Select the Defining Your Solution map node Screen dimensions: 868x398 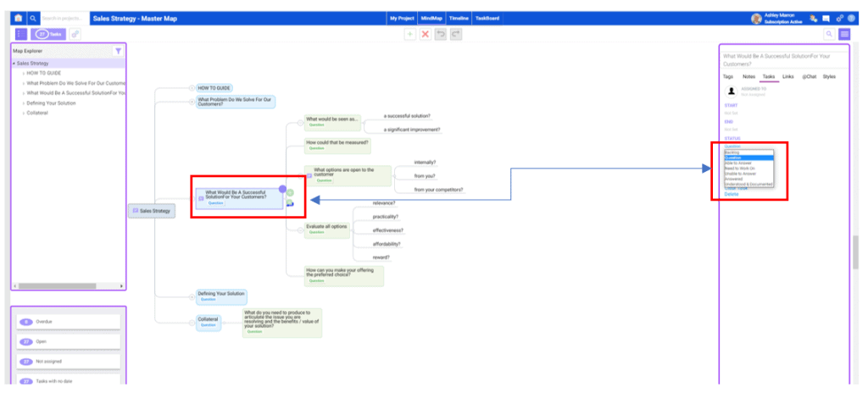[221, 296]
